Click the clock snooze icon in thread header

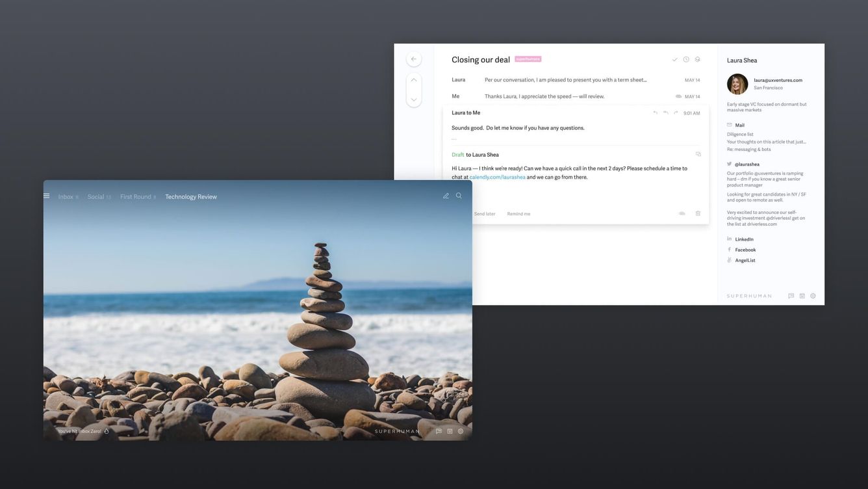(686, 60)
